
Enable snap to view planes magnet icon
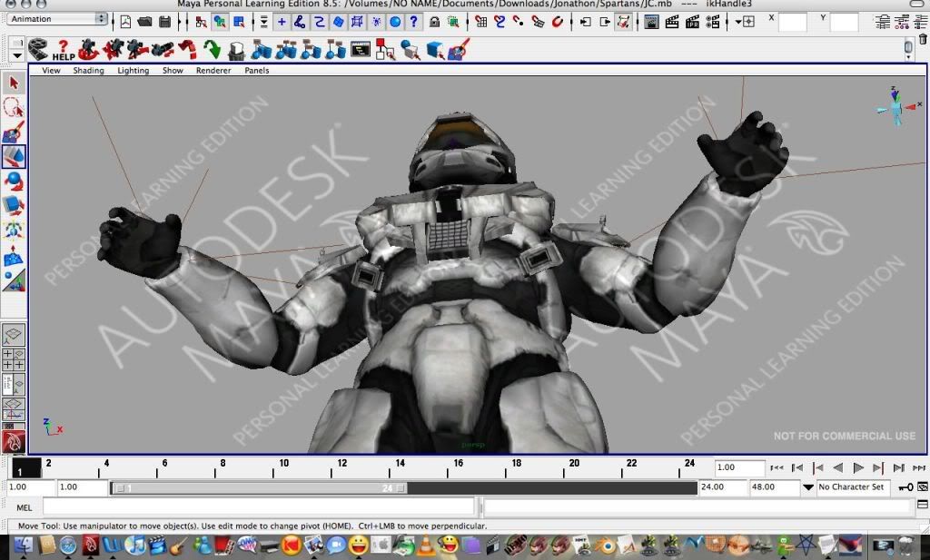(x=538, y=22)
